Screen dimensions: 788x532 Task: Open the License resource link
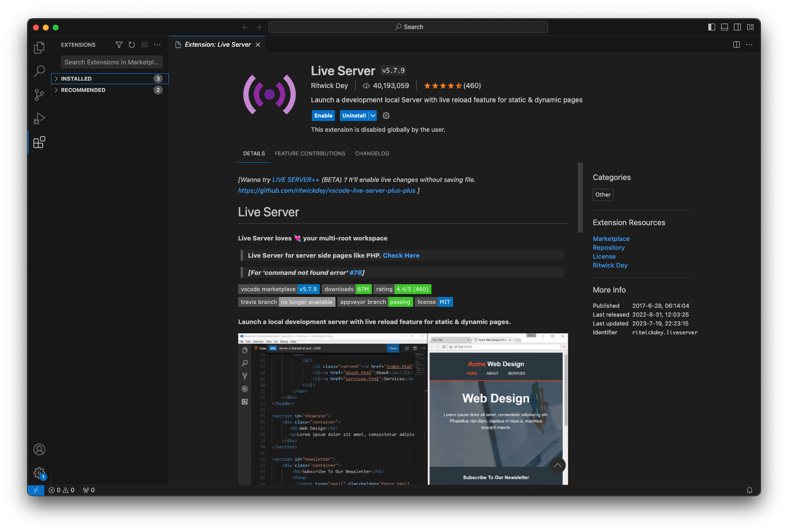[x=604, y=257]
